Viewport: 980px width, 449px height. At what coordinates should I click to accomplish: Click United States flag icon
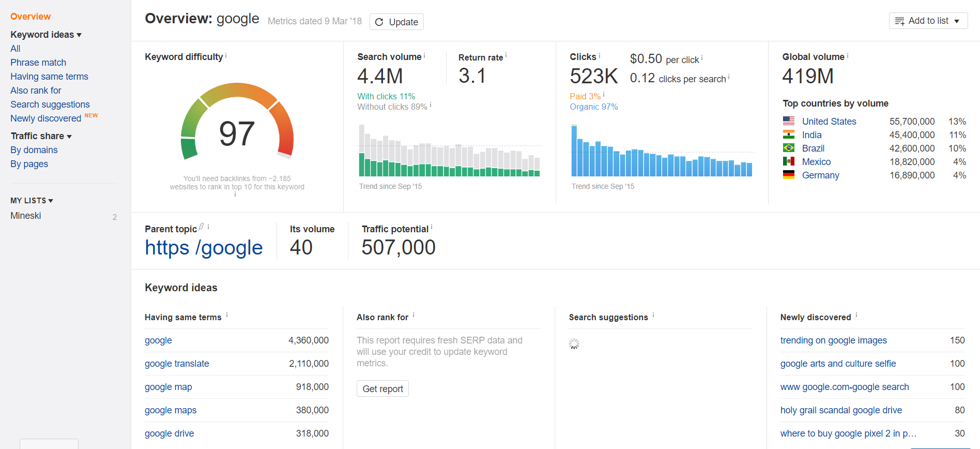pyautogui.click(x=789, y=121)
